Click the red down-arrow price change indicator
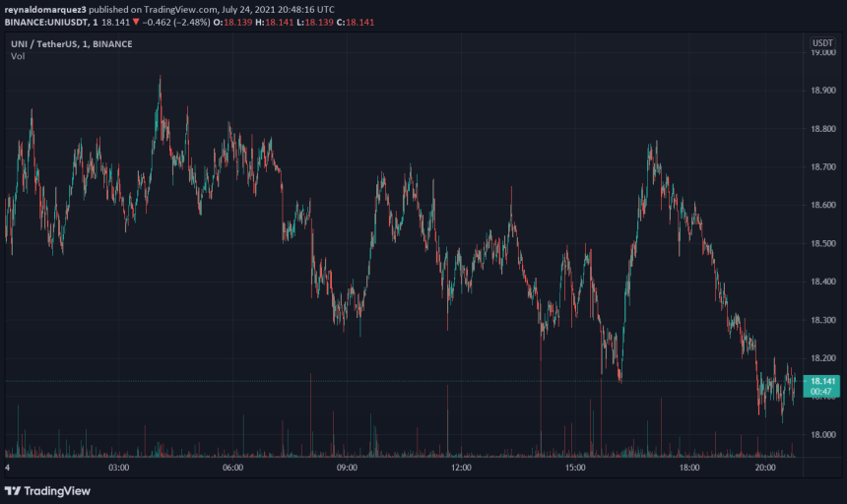Image resolution: width=847 pixels, height=504 pixels. [x=136, y=22]
